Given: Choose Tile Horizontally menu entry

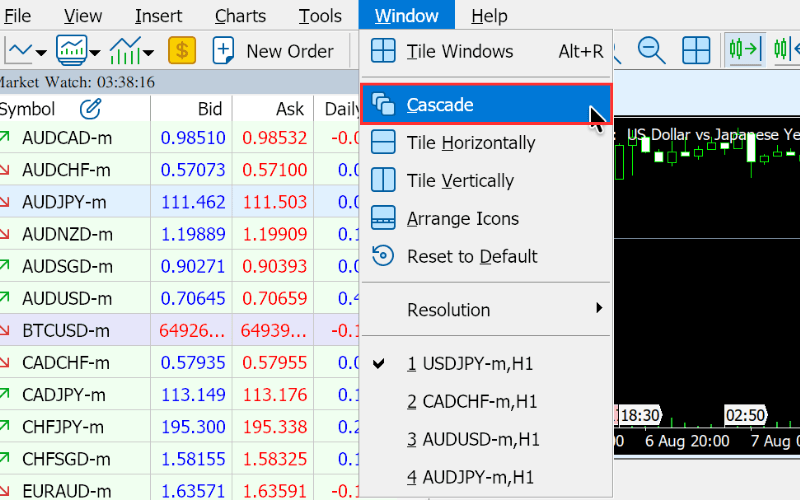Looking at the screenshot, I should pos(486,142).
